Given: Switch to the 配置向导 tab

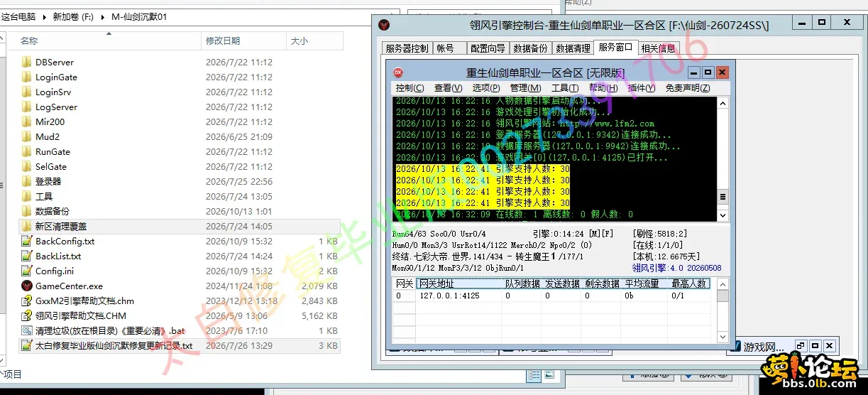Looking at the screenshot, I should [x=488, y=48].
